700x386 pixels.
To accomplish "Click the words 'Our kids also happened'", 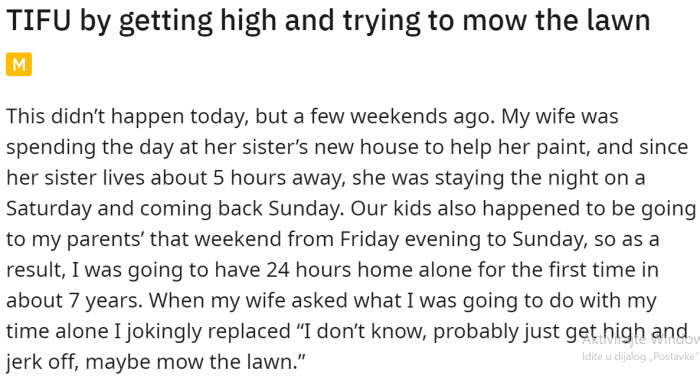I will click(x=458, y=208).
